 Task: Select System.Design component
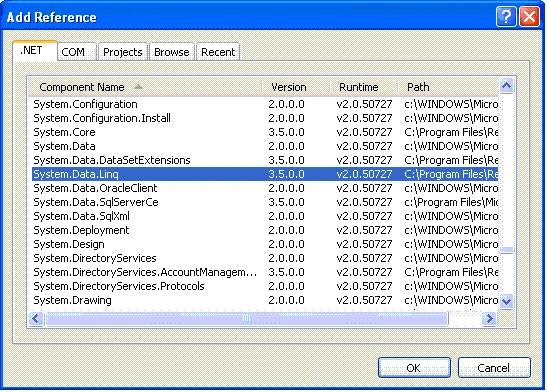pos(265,244)
